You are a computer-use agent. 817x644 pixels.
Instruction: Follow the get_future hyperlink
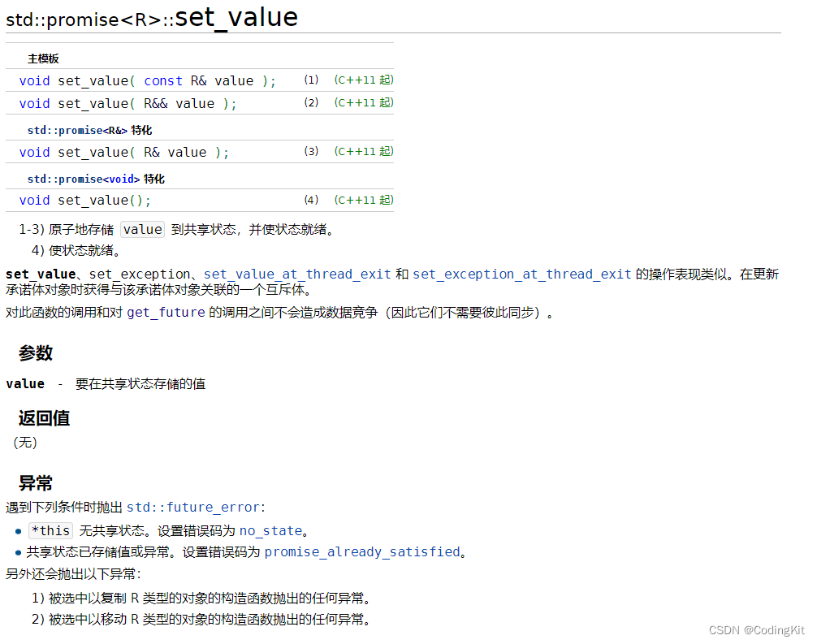(x=166, y=312)
